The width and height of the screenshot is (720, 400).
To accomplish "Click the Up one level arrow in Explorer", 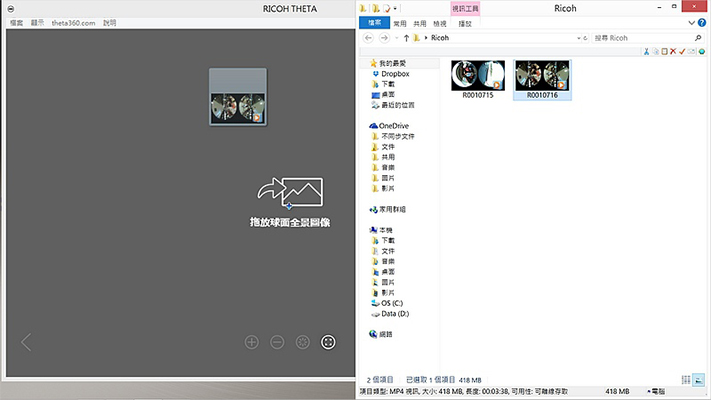I will click(406, 38).
